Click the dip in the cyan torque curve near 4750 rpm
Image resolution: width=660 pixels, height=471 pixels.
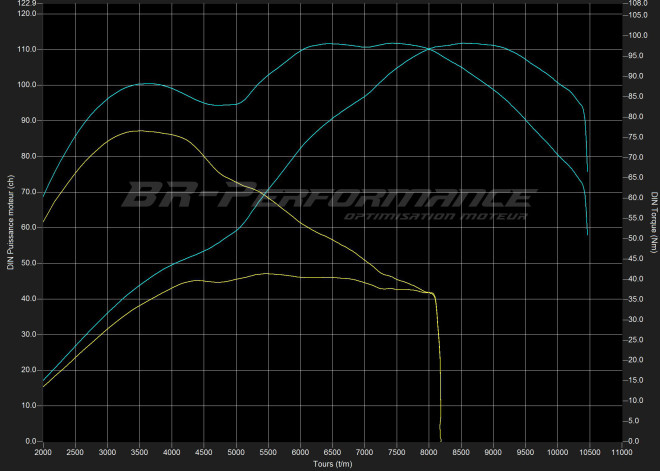point(220,105)
